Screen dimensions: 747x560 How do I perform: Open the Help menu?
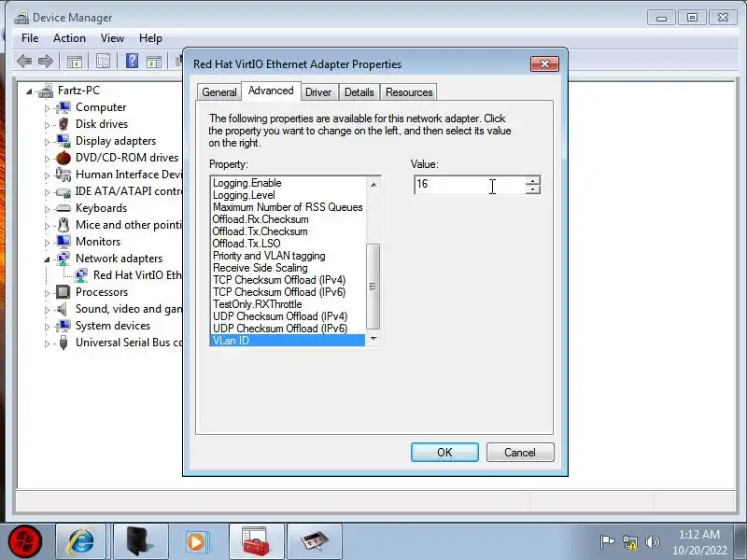pyautogui.click(x=150, y=38)
